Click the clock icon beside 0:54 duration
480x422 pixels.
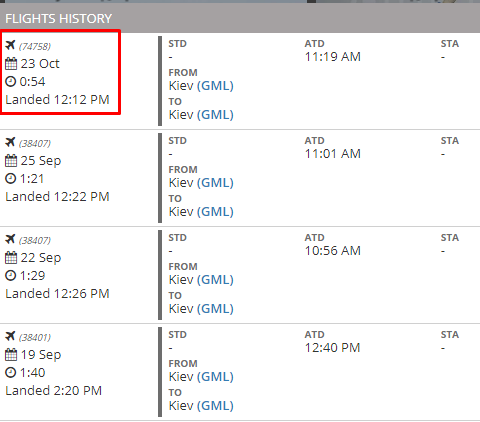click(x=11, y=81)
